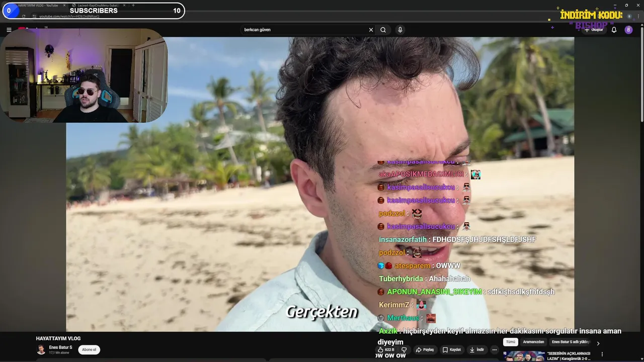This screenshot has width=644, height=362.
Task: Close the HAYATTAYIM VLOG browser tab
Action: tap(64, 5)
